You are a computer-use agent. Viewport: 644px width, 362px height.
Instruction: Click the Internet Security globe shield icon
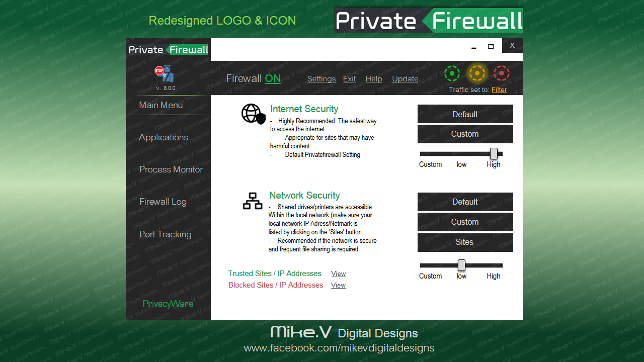[x=253, y=114]
